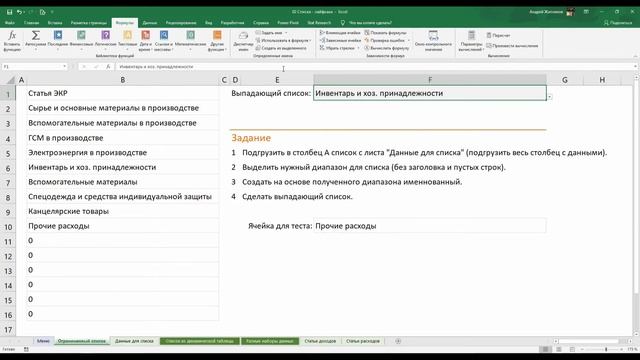Click Create from Selection

coord(281,48)
